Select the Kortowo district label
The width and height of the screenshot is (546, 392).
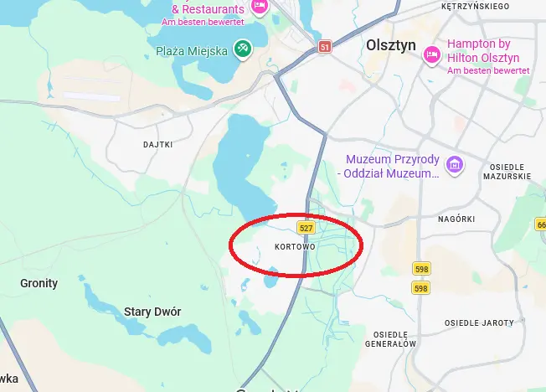tap(295, 247)
